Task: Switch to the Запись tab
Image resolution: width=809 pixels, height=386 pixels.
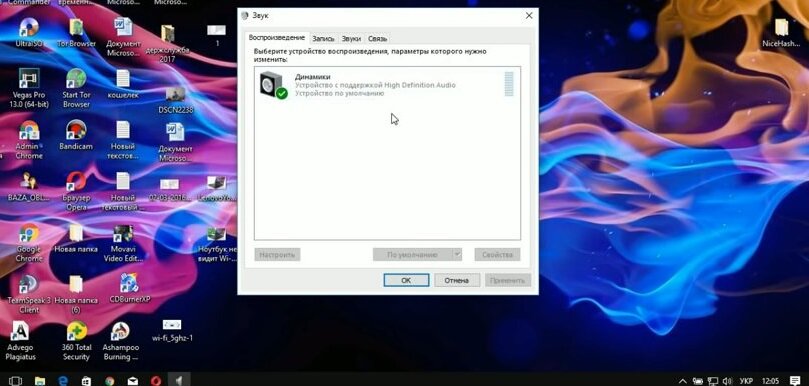Action: pyautogui.click(x=323, y=39)
